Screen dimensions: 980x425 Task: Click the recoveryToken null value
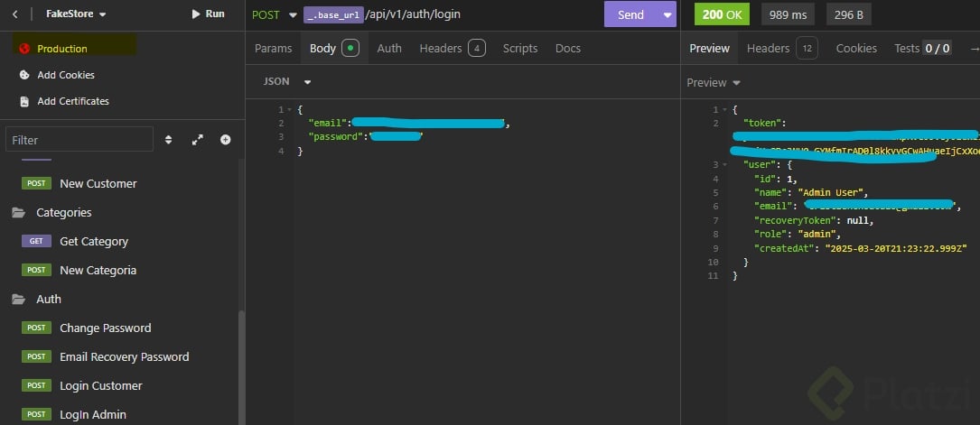point(859,220)
